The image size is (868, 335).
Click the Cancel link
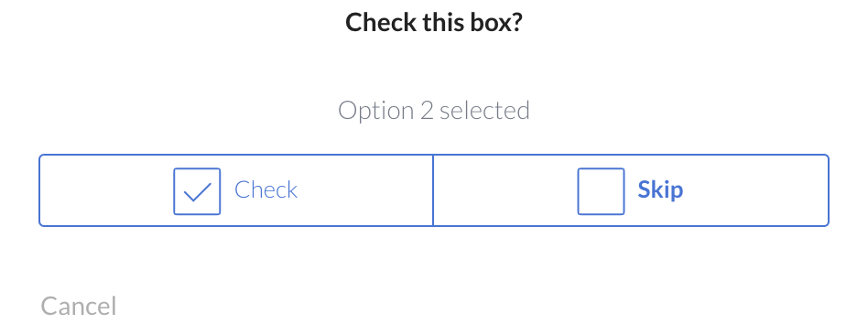click(79, 307)
